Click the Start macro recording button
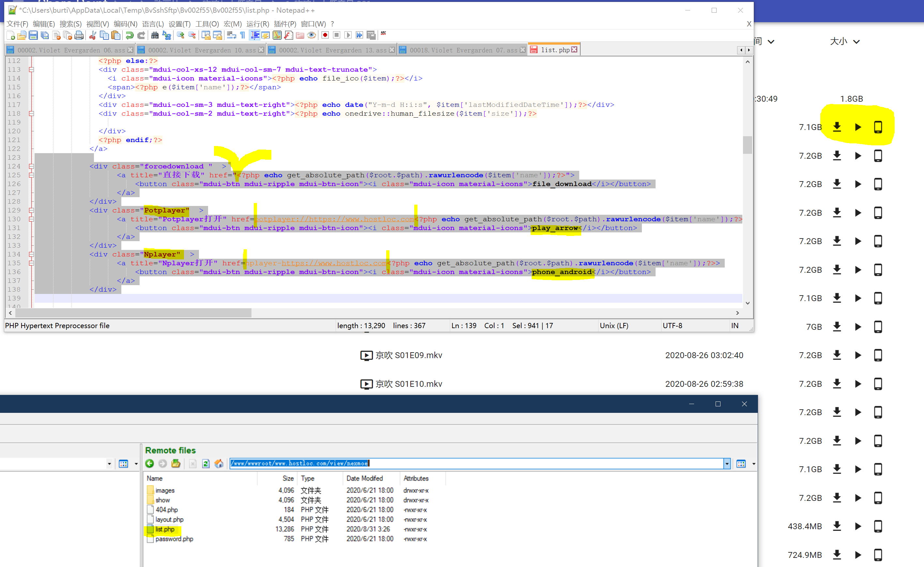Image resolution: width=924 pixels, height=567 pixels. pos(325,35)
